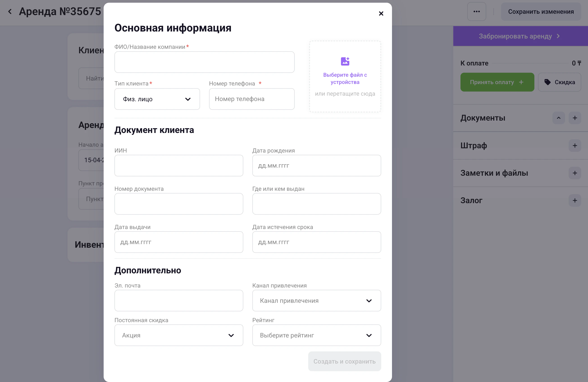Screen dimensions: 588x382
Task: Focus the ФИО/Название компании field
Action: click(x=204, y=62)
